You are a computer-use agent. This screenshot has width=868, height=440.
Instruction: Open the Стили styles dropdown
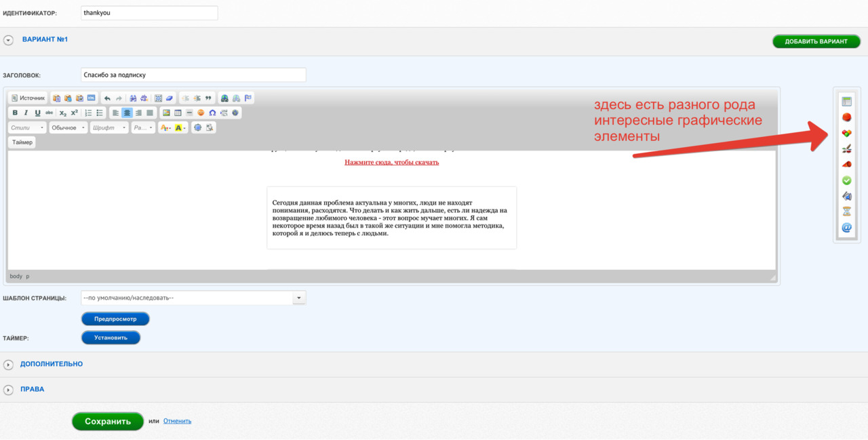(x=28, y=127)
